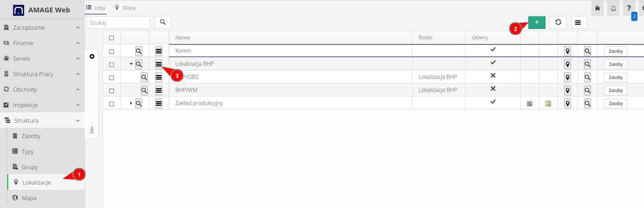Switch to the Mapa tab
The height and width of the screenshot is (208, 644).
(125, 8)
